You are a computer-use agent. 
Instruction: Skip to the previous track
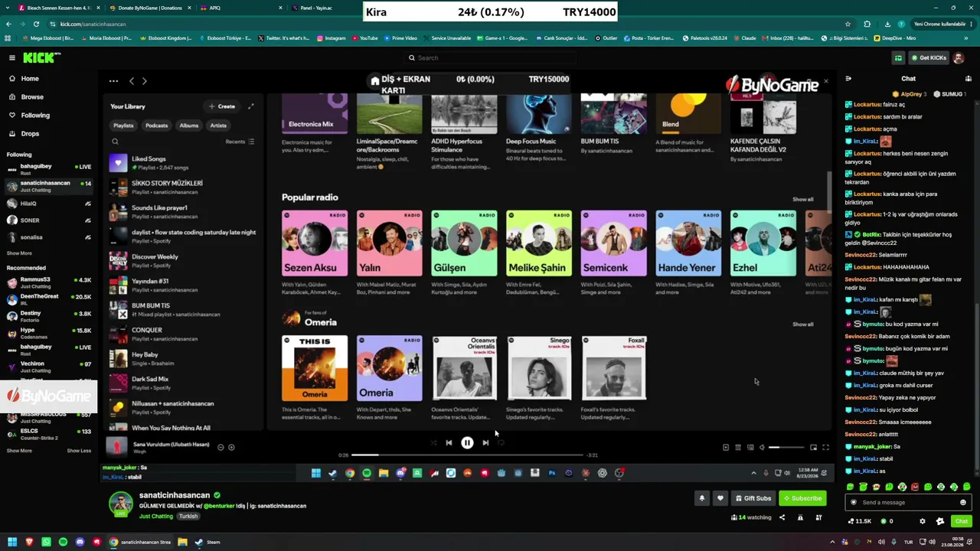pyautogui.click(x=449, y=442)
